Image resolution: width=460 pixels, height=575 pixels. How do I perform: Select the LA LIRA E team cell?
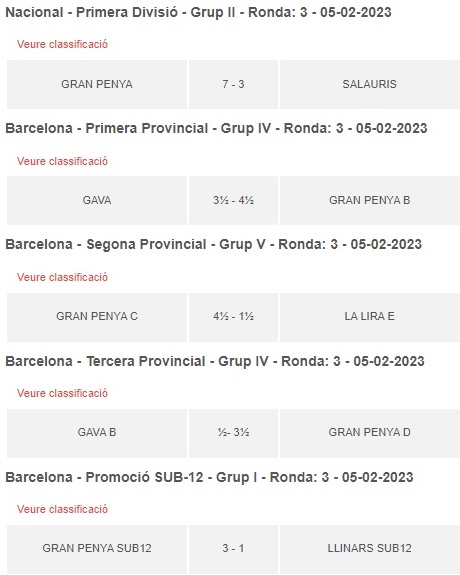369,316
